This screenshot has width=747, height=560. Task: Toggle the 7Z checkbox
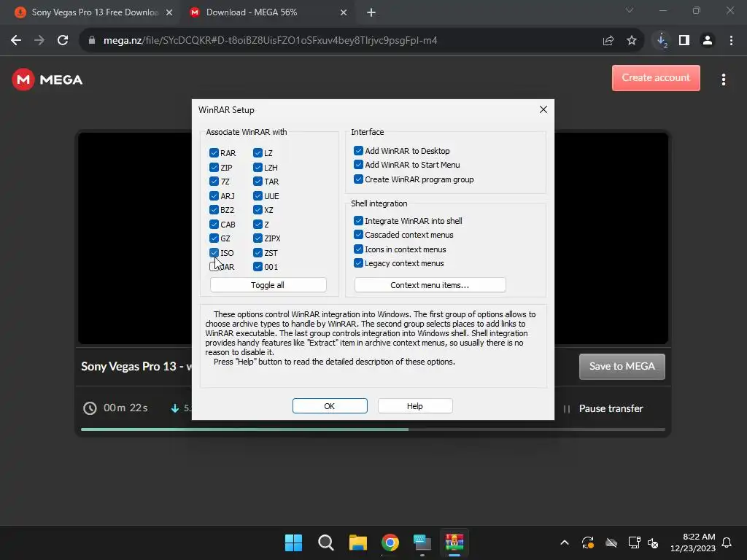tap(214, 182)
